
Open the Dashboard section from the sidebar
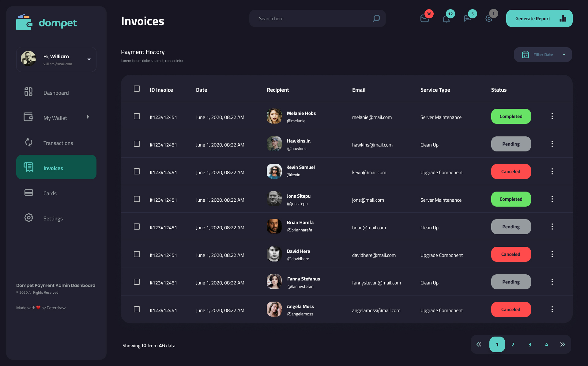tap(56, 93)
